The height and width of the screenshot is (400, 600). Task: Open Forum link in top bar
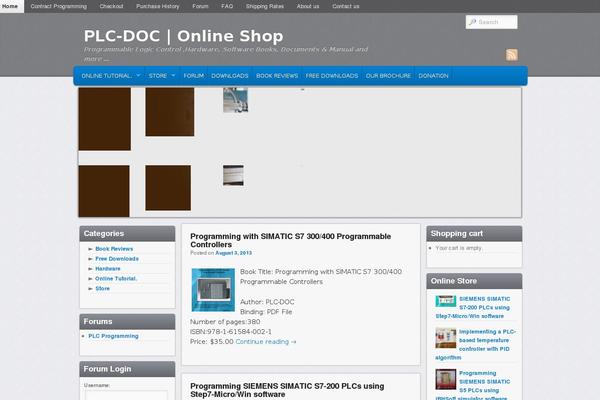click(200, 6)
